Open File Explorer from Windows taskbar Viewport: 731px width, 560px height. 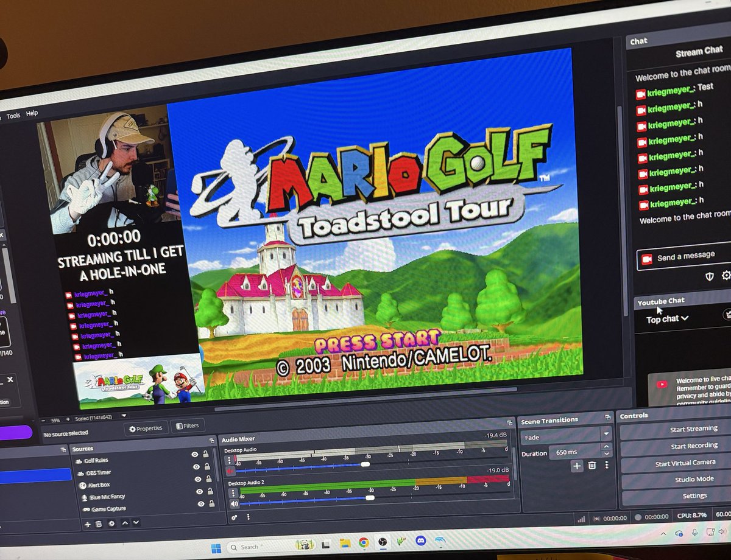(345, 543)
